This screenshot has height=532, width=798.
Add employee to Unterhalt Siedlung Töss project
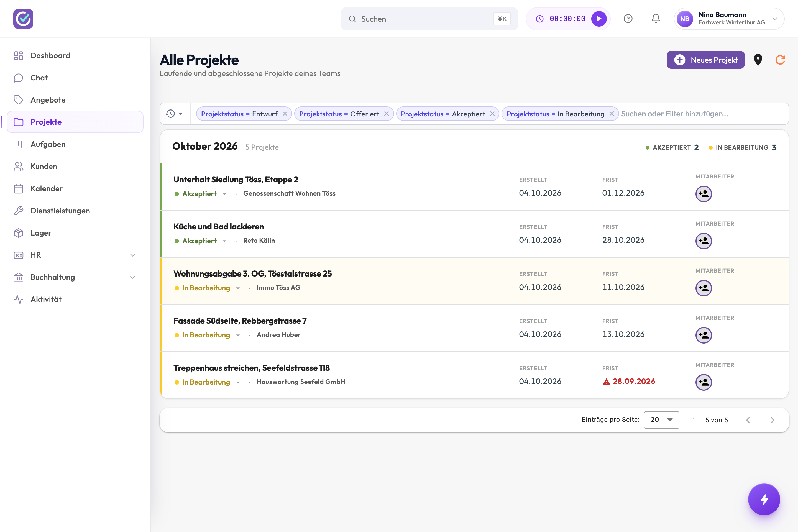tap(704, 194)
